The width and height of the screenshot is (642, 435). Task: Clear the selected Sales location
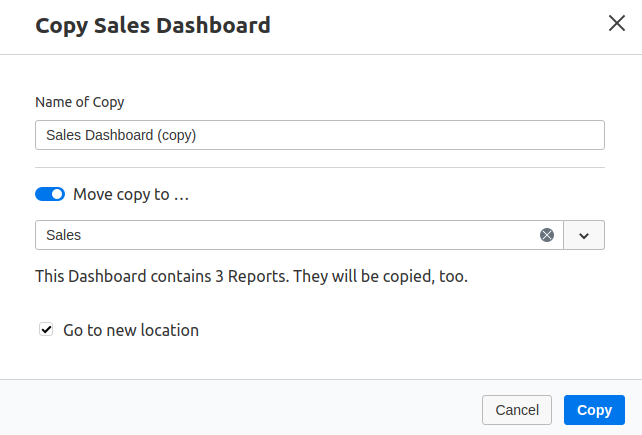click(x=547, y=235)
